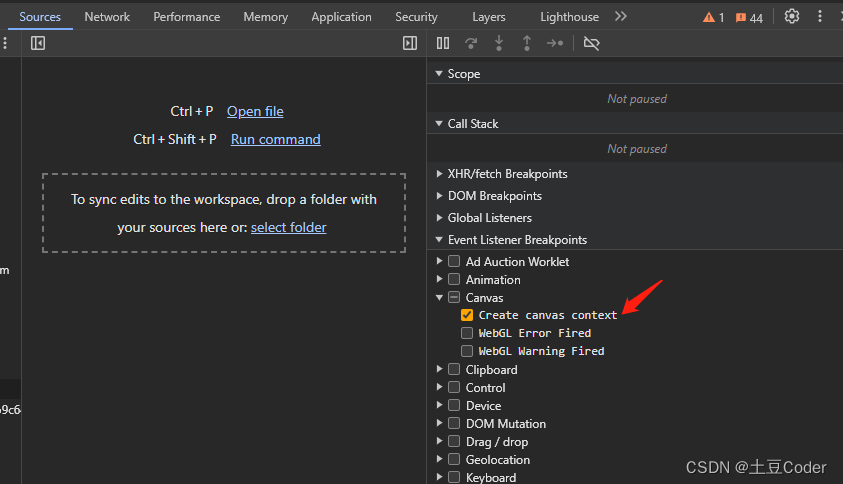Open the Security tab
Screen dimensions: 843x484
(x=416, y=17)
